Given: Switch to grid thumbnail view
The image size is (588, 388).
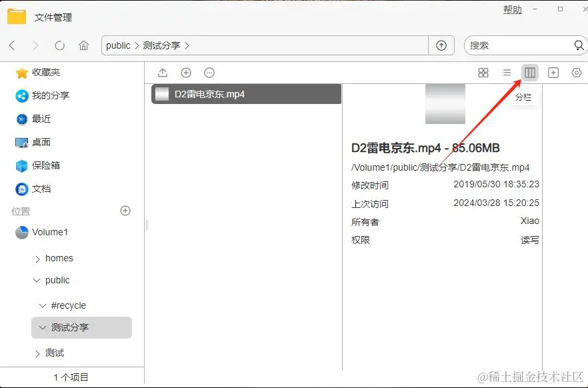Looking at the screenshot, I should point(483,73).
